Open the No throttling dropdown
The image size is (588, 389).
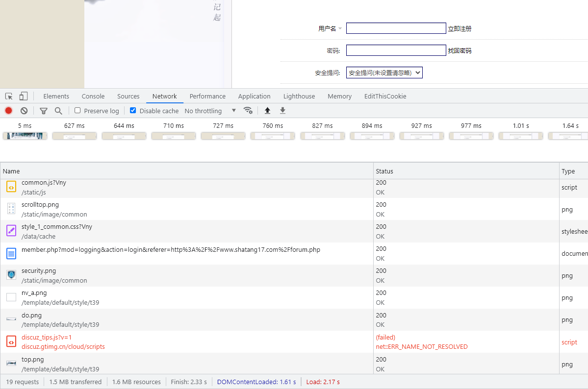coord(210,111)
